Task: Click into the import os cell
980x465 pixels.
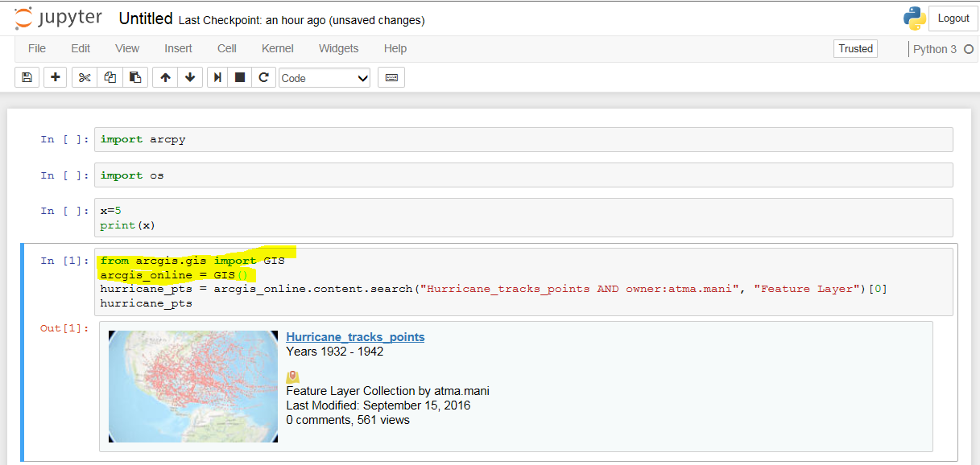Action: [523, 175]
